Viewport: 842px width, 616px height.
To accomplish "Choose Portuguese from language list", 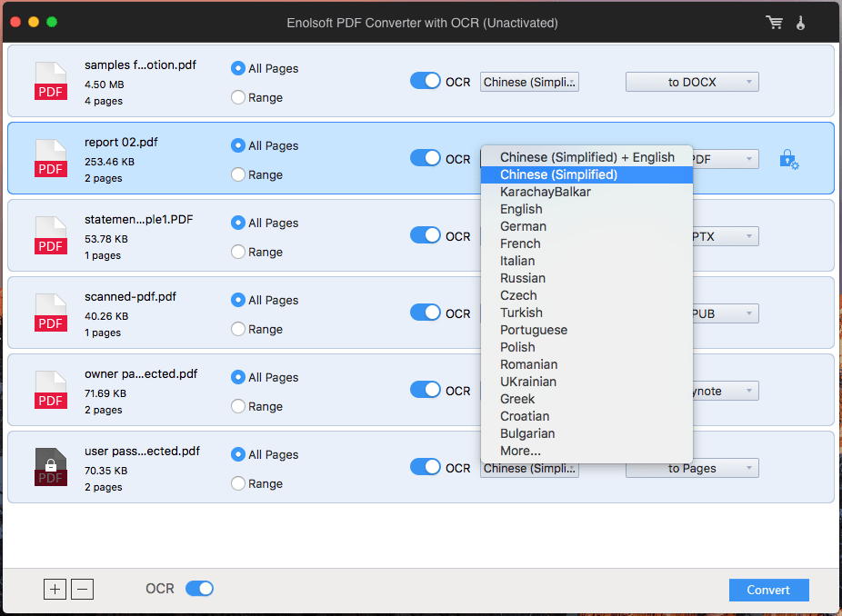I will 586,330.
